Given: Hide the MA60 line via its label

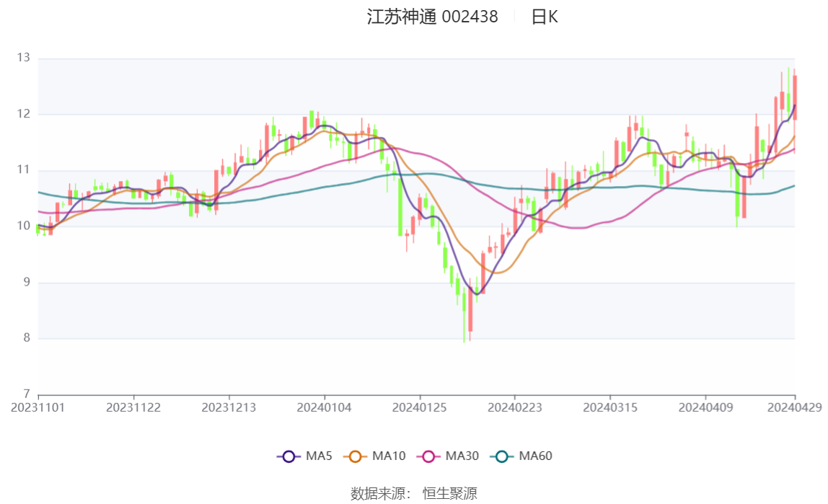Looking at the screenshot, I should pyautogui.click(x=536, y=456).
